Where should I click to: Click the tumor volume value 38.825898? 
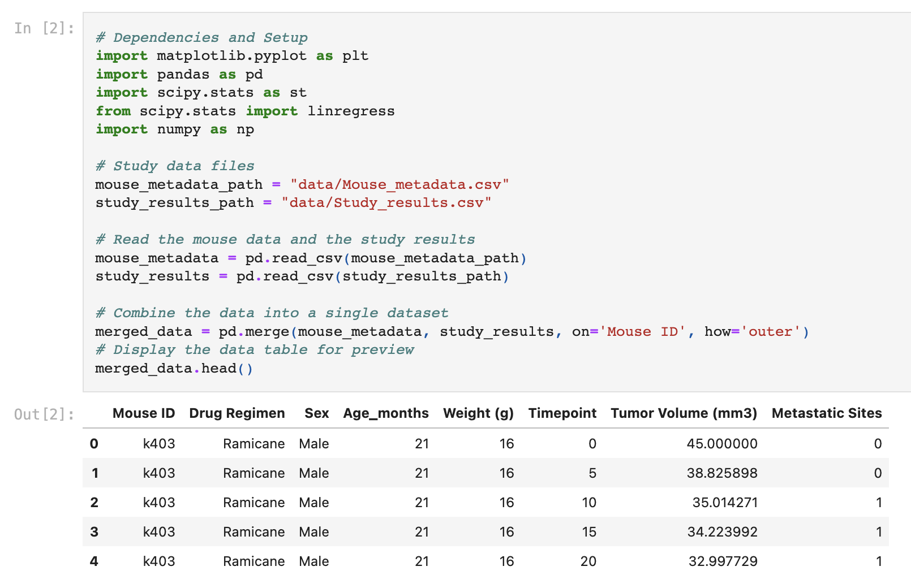click(x=721, y=473)
